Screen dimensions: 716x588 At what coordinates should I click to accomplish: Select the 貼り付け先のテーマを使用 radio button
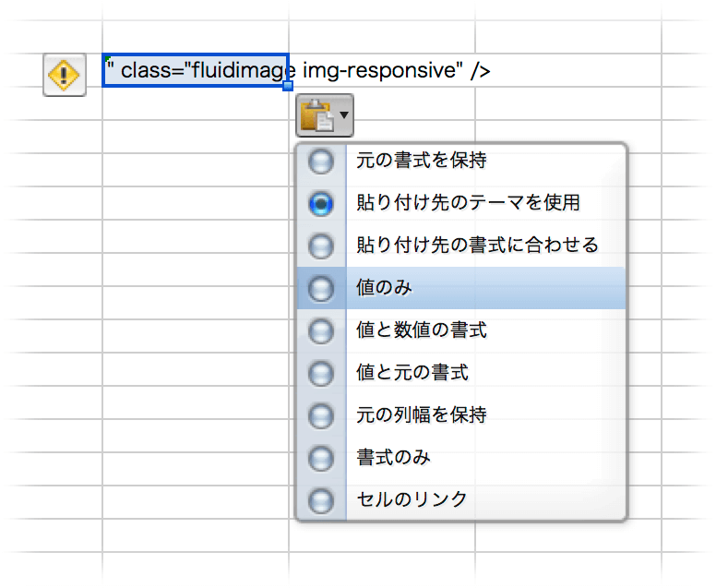[x=321, y=204]
